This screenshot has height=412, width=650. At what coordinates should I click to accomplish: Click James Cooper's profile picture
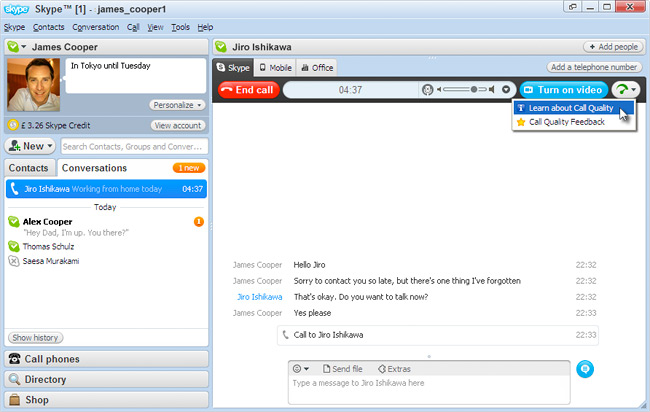coord(34,85)
